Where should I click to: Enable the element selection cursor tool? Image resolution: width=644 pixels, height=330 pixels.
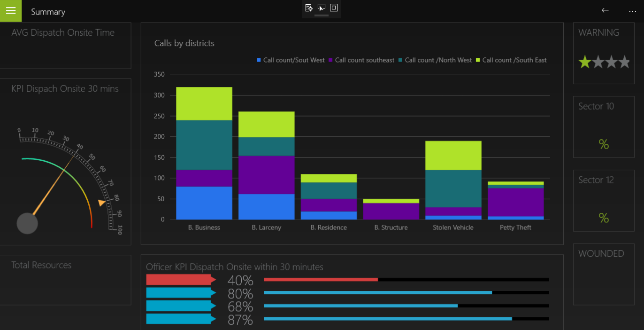(322, 8)
